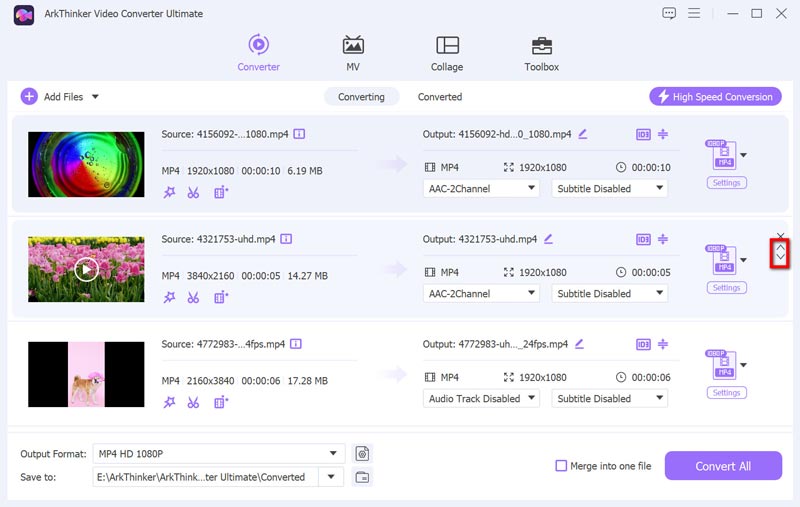This screenshot has width=800, height=507.
Task: Click the compress icon for the first video output
Action: pos(663,134)
